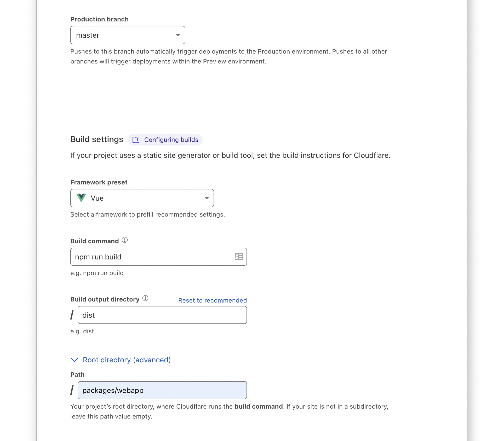Click the Production branch dropdown arrow

(178, 35)
